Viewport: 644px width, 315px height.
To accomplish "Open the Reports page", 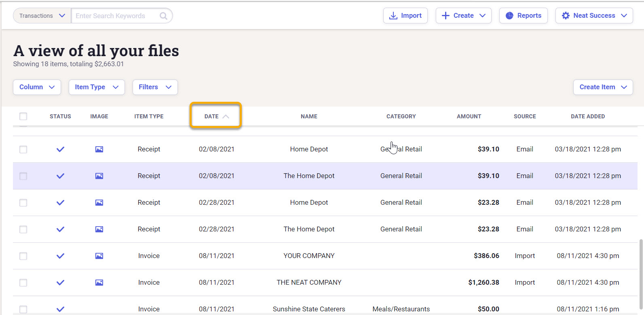I will pyautogui.click(x=524, y=16).
